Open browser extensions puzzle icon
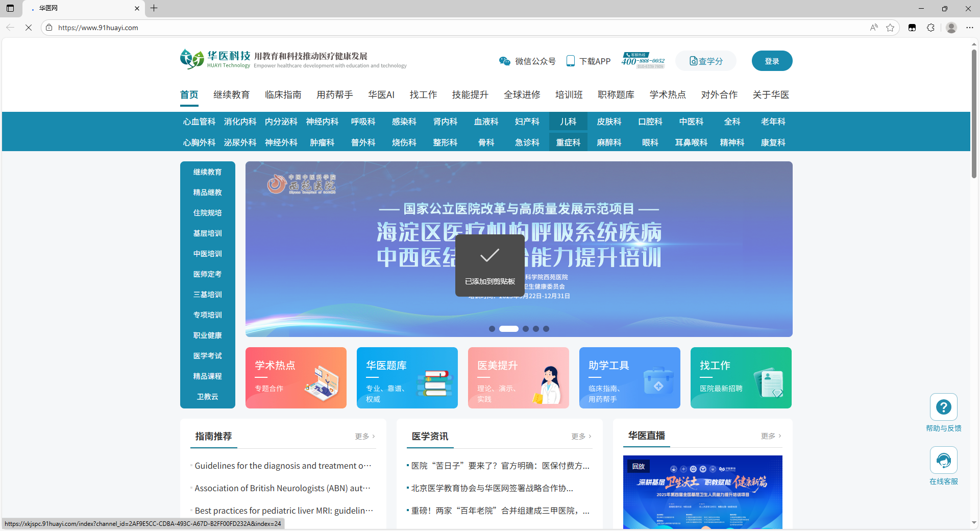 pos(930,28)
